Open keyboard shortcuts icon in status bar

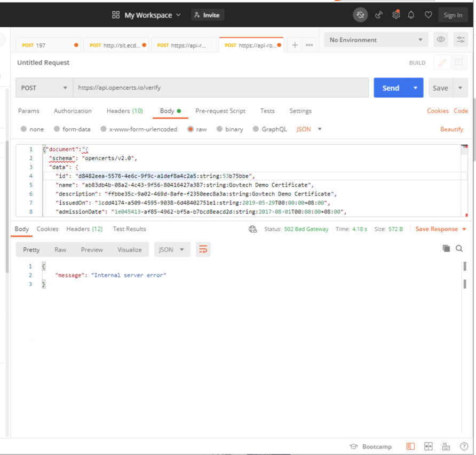[446, 446]
